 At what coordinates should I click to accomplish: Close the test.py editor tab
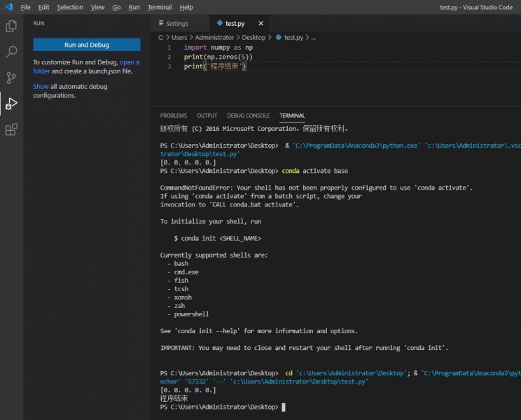[x=260, y=23]
